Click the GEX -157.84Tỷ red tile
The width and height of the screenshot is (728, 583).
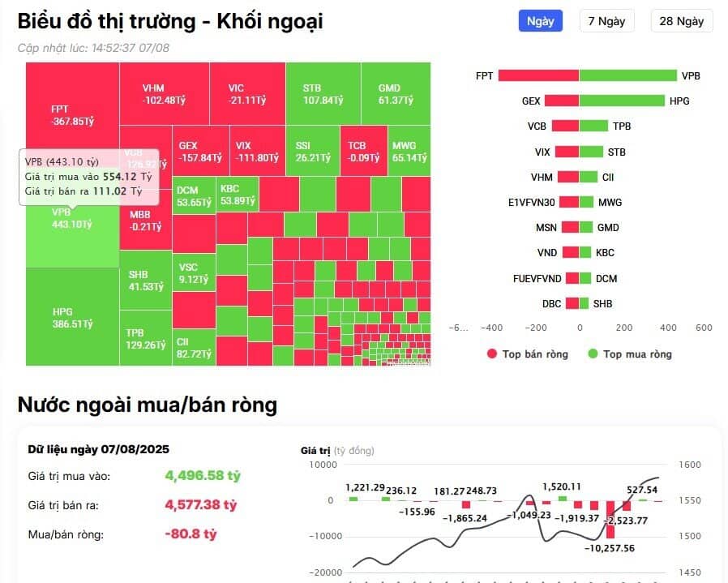click(199, 151)
